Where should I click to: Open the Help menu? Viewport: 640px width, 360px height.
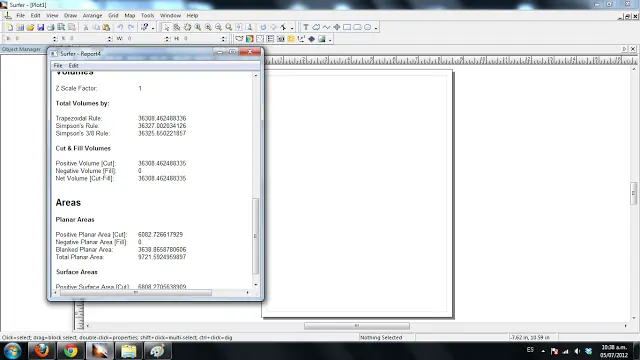point(192,16)
